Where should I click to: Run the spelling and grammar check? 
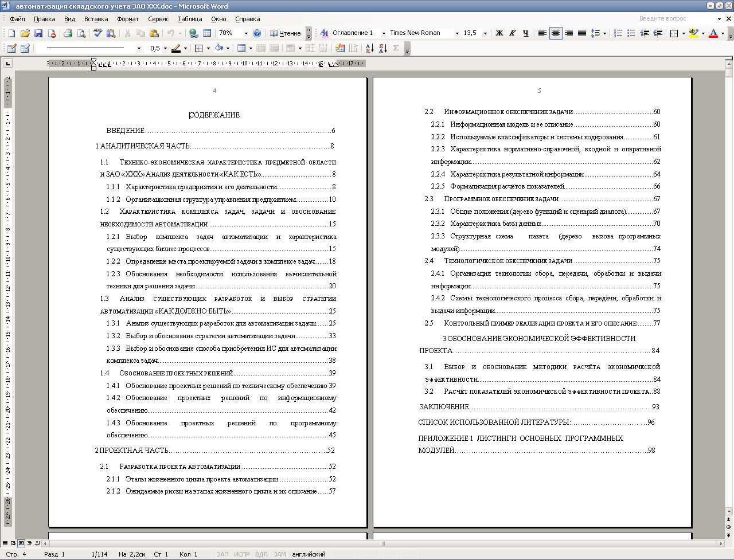[97, 33]
